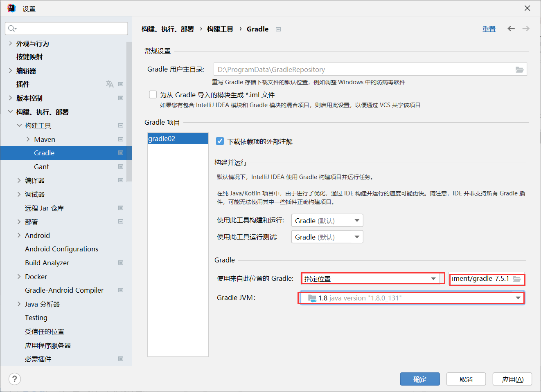Screen dimensions: 541x392
Task: Click the Gradle 用户主目录 path field
Action: coord(370,69)
